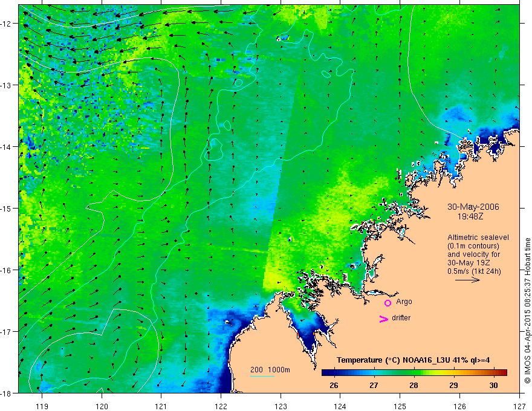Click the magenta Argo circle legend marker
The height and width of the screenshot is (411, 532).
click(x=388, y=303)
